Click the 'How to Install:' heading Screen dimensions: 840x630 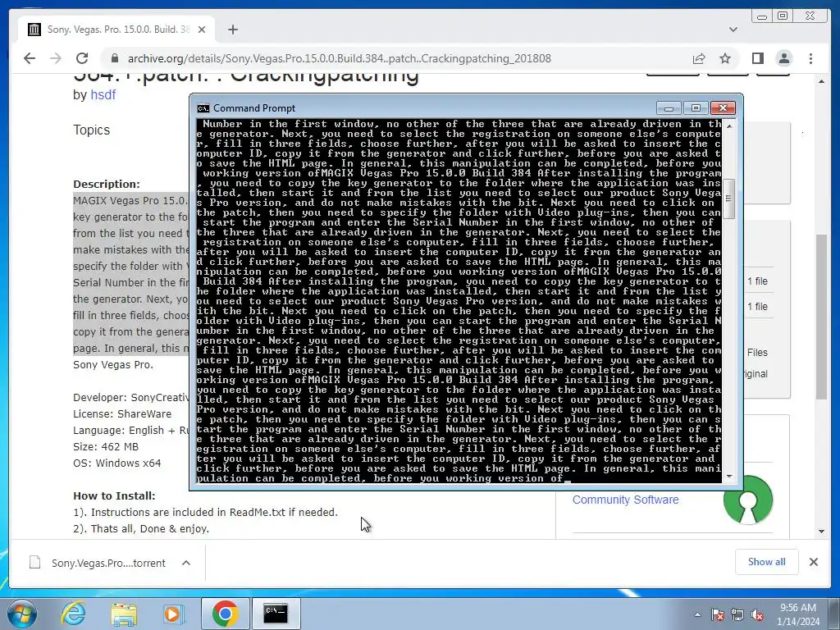[114, 496]
